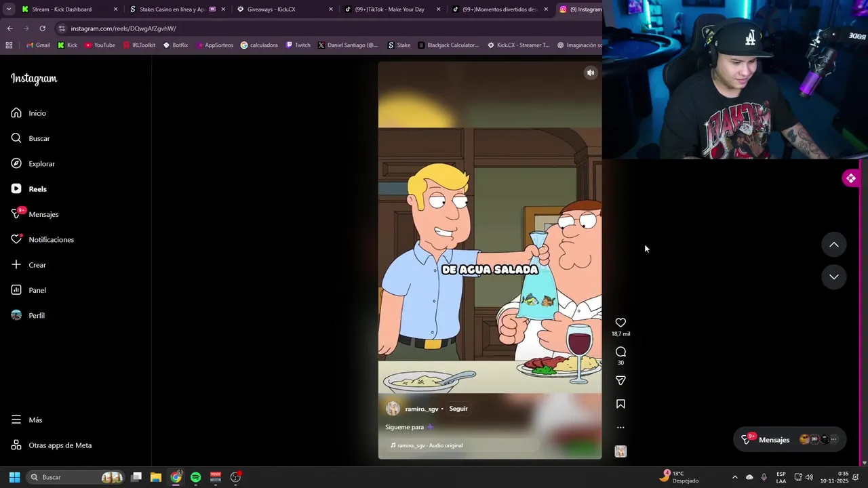Open the Kick.CX - Streamer bookmark
The image size is (868, 488).
click(x=518, y=45)
